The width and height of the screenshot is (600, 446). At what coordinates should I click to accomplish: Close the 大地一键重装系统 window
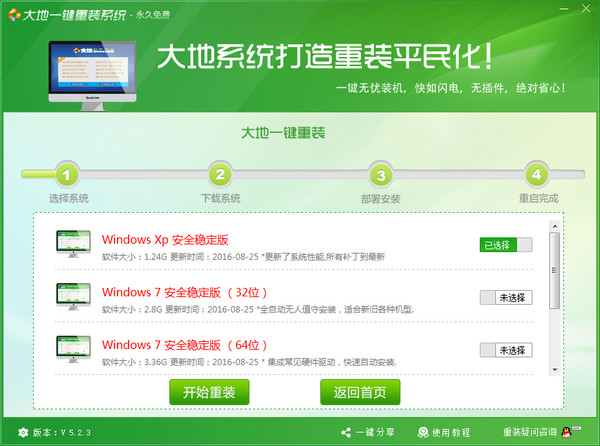[586, 8]
